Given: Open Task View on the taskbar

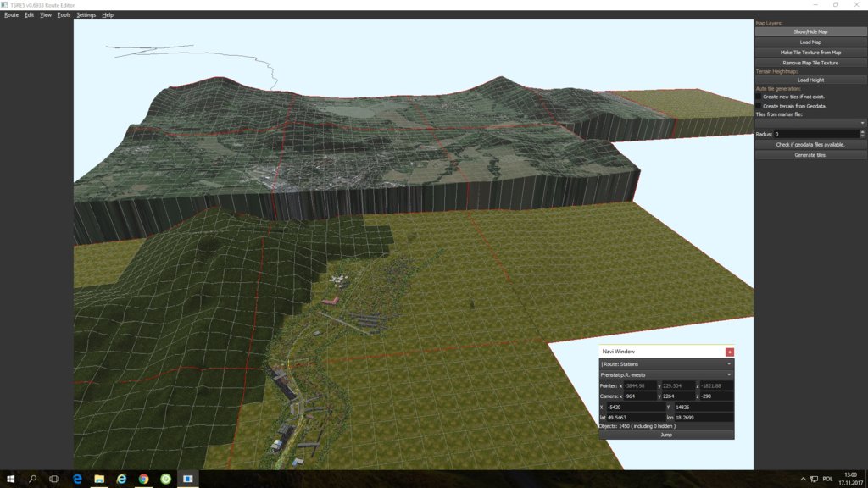Looking at the screenshot, I should point(54,480).
